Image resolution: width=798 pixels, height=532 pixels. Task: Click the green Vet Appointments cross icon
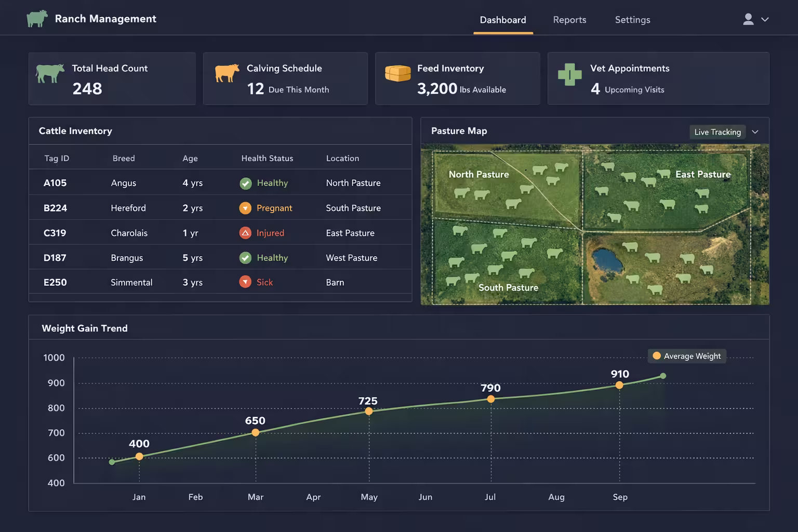(569, 74)
